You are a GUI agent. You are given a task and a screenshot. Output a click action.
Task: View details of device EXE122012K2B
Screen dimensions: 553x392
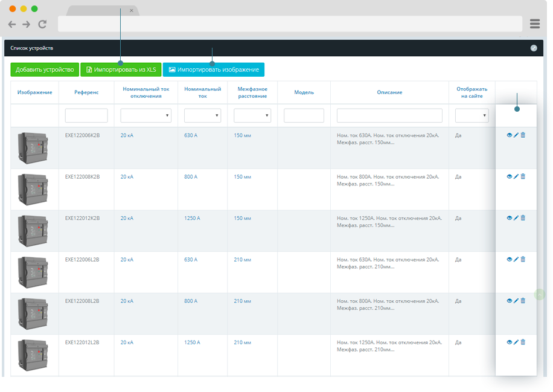tap(510, 218)
